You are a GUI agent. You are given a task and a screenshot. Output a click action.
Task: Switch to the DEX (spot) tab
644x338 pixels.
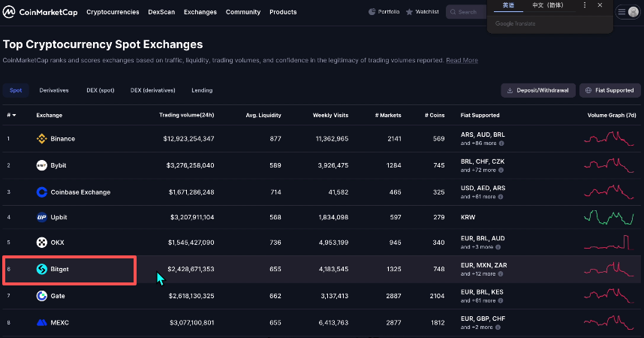[100, 90]
